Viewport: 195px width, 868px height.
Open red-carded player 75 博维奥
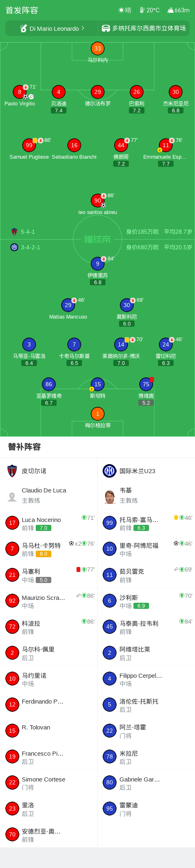pos(146,384)
